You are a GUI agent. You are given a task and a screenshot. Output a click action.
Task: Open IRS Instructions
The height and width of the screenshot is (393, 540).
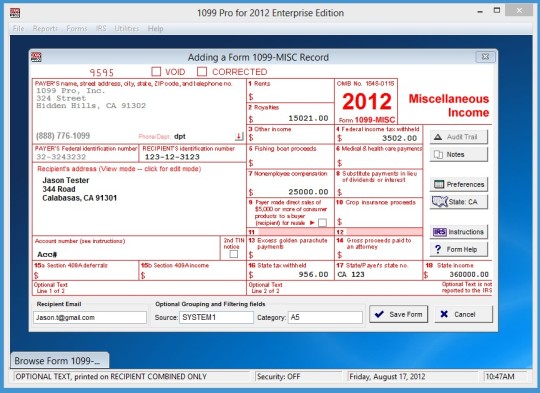(459, 232)
